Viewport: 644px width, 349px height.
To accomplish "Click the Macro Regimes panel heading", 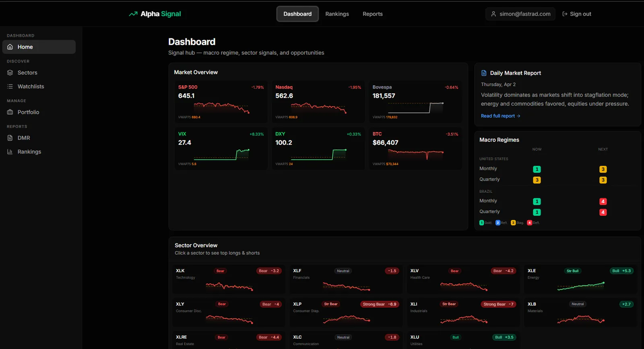I will [x=499, y=140].
